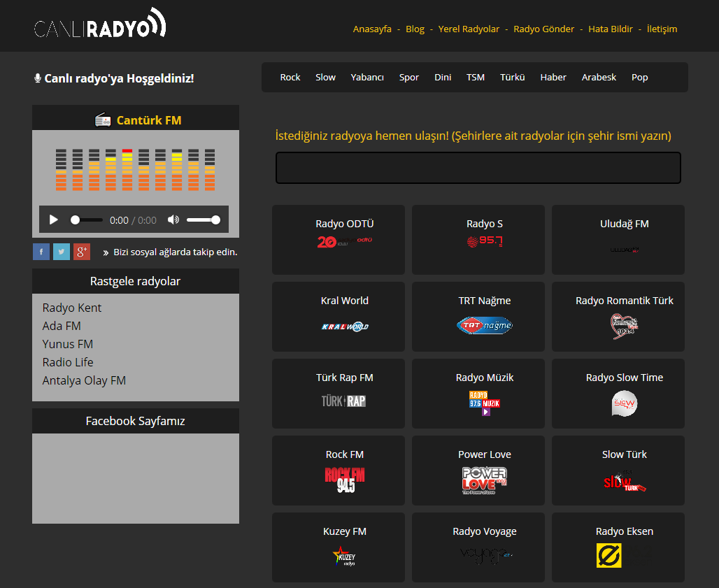Open the Radyo ODTÜ station title

344,224
